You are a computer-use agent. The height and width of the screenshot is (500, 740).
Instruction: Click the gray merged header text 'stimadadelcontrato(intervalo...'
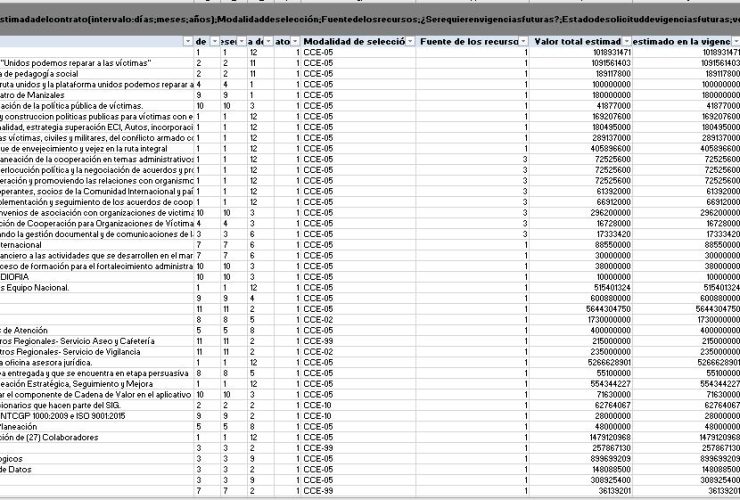[x=370, y=19]
